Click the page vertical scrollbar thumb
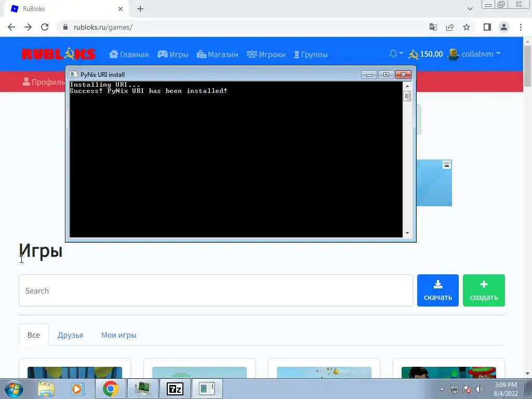Screen dimensions: 532x399 [x=528, y=66]
